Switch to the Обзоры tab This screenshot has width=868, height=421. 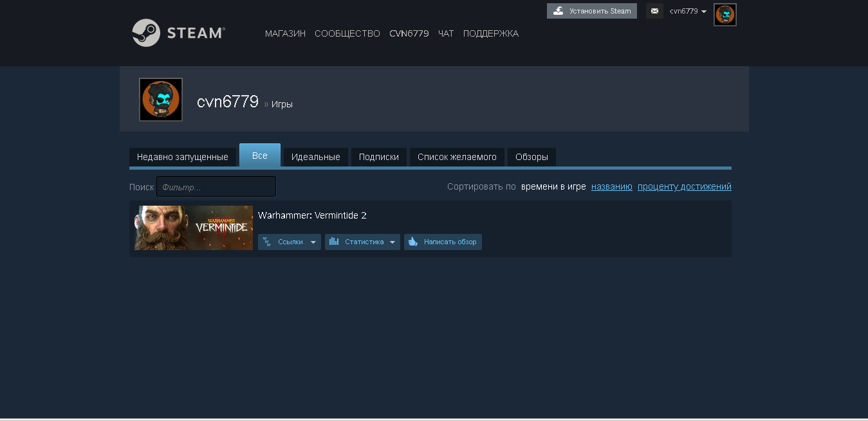pos(531,157)
